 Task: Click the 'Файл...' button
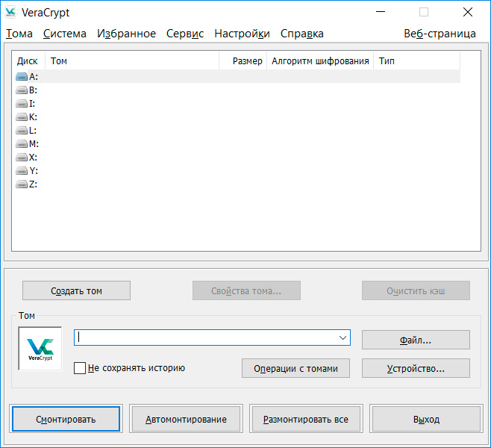point(416,340)
